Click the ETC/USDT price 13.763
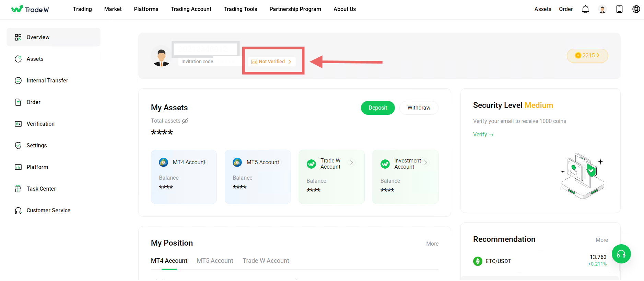Viewport: 644px width, 281px height. pos(598,257)
